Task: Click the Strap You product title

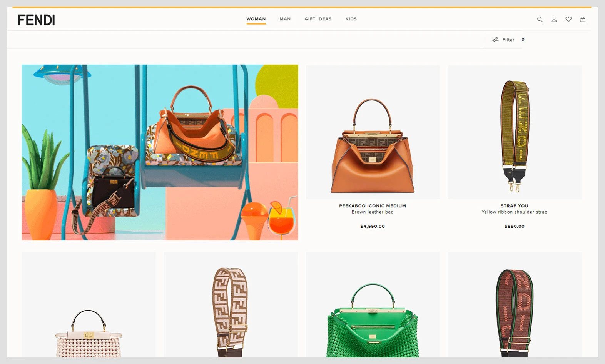Action: coord(514,206)
